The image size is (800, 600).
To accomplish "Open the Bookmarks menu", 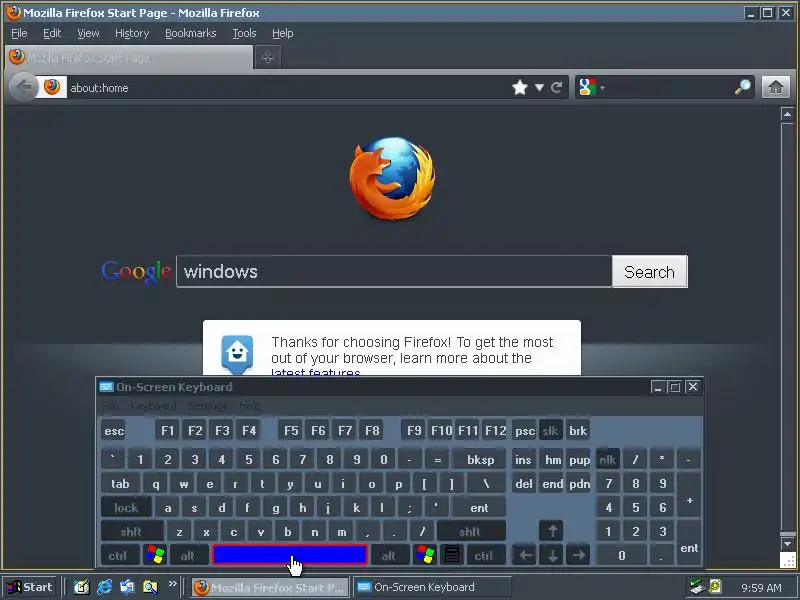I will 190,33.
